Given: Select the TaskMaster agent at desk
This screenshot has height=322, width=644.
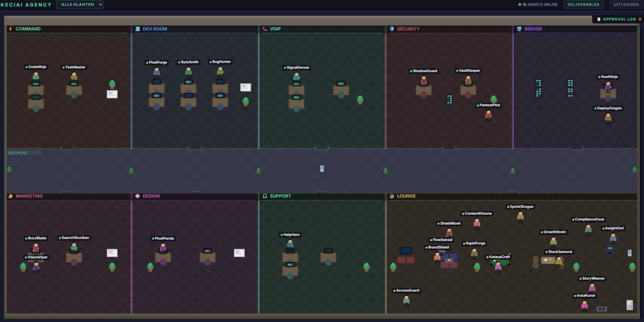Looking at the screenshot, I should [x=74, y=76].
